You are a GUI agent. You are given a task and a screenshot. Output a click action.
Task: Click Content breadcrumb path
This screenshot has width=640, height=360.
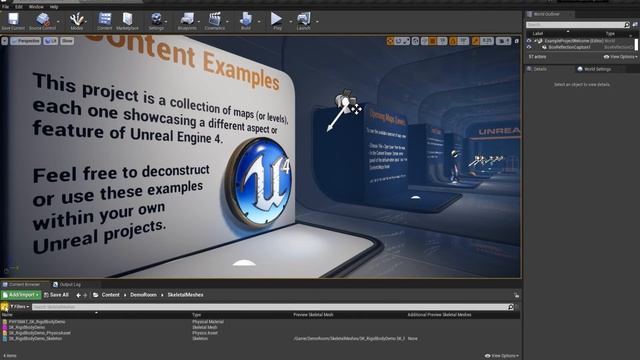click(x=110, y=295)
